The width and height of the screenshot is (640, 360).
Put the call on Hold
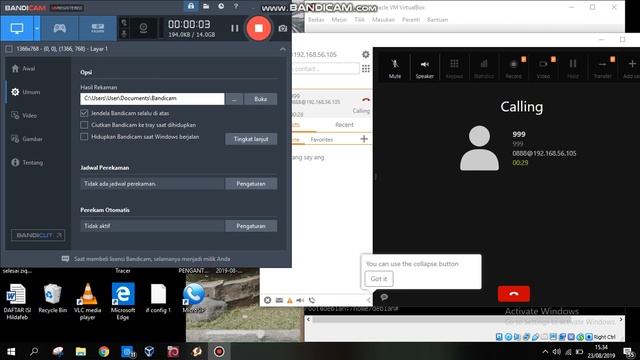(573, 68)
